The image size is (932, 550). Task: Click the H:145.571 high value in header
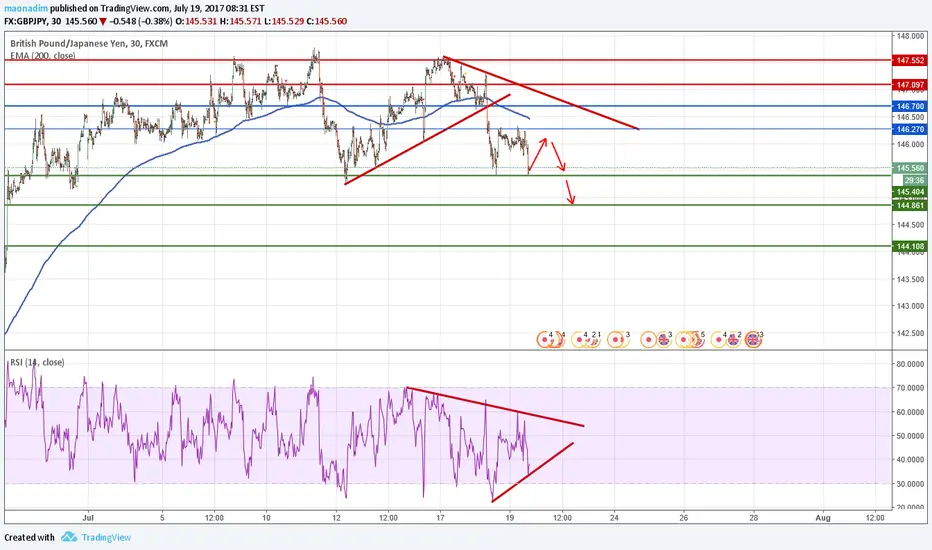tap(241, 21)
